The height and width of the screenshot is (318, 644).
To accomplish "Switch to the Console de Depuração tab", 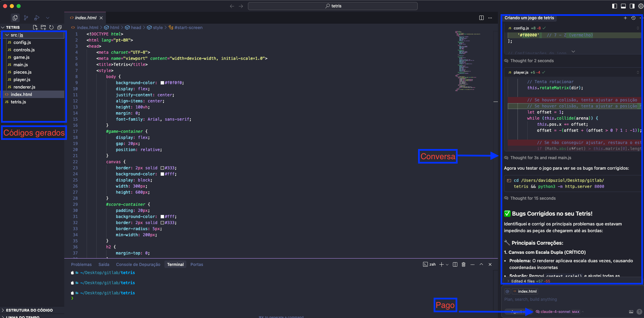I will tap(138, 265).
